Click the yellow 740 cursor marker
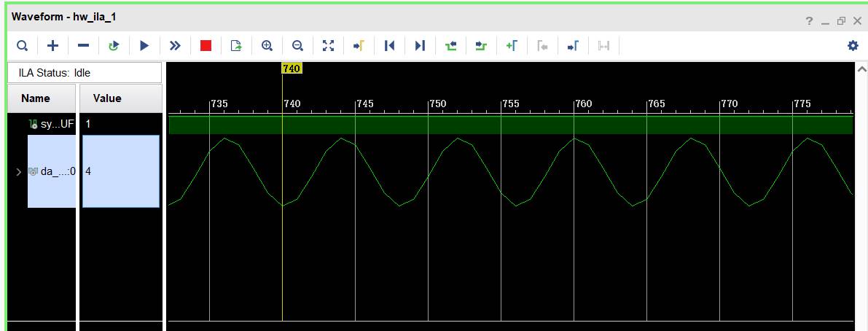 coord(291,69)
